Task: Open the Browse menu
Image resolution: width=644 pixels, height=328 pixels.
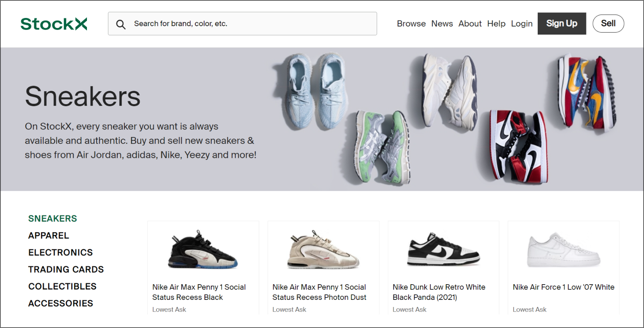Action: tap(411, 24)
